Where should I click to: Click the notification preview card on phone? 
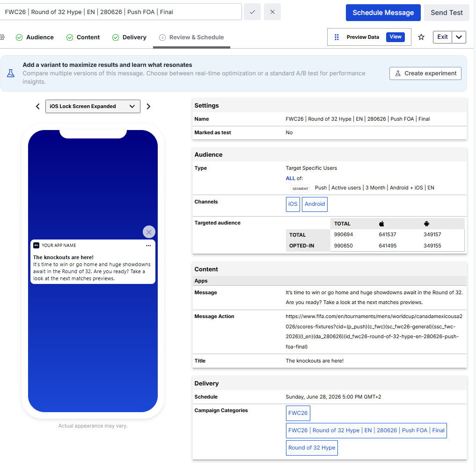tap(93, 262)
